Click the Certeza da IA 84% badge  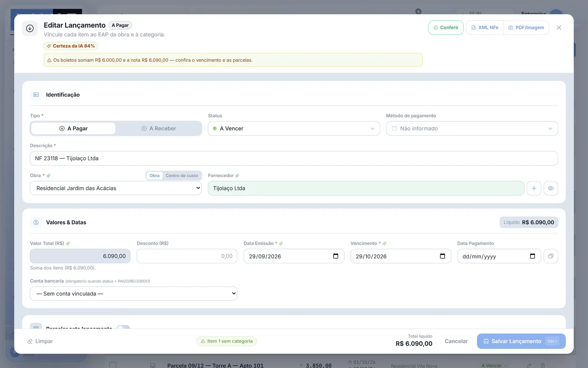coord(71,46)
